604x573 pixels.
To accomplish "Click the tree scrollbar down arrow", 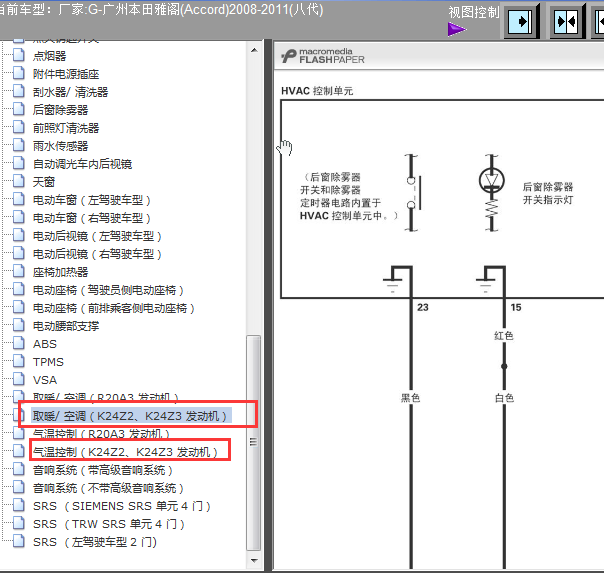I will 254,561.
